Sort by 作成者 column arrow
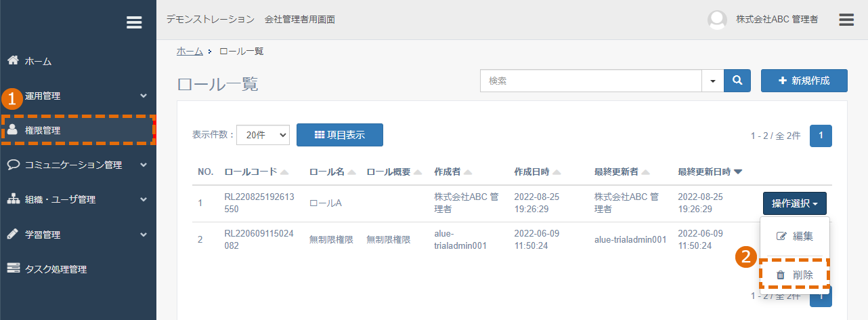The image size is (868, 320). (x=469, y=172)
